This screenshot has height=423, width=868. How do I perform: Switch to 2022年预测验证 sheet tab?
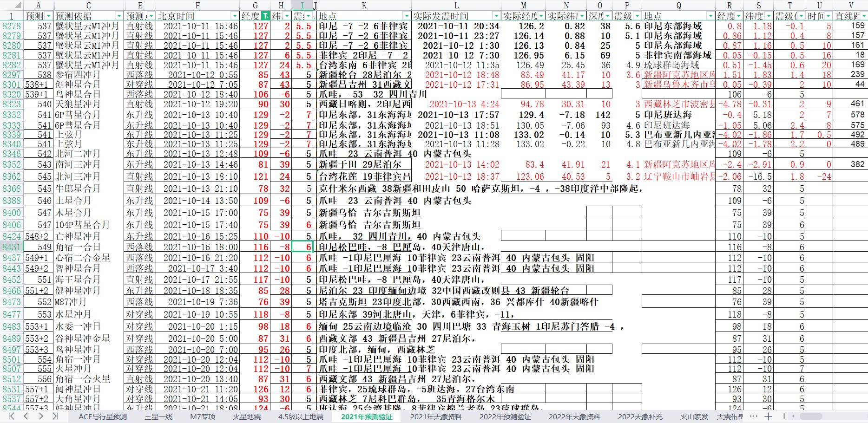coord(505,416)
